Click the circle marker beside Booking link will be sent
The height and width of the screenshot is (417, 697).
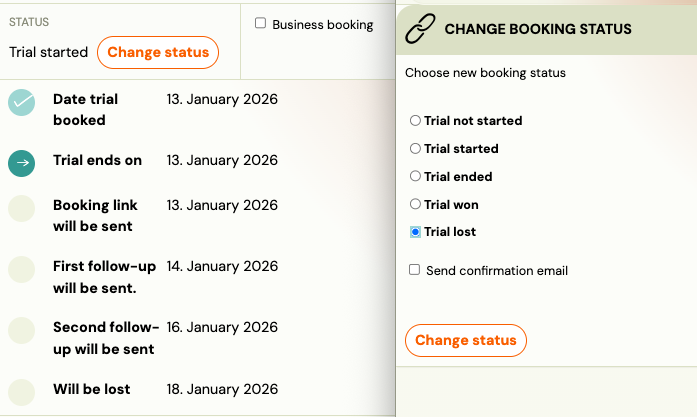pos(22,208)
